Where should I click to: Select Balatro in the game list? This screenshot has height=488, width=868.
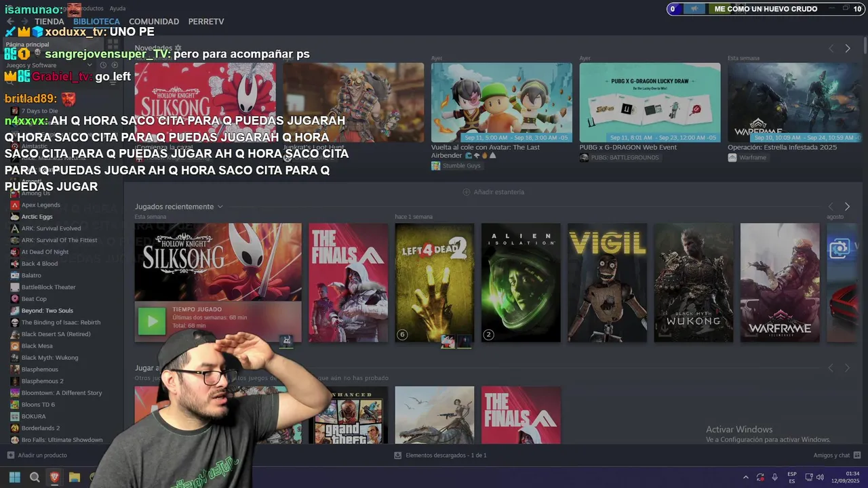point(31,275)
